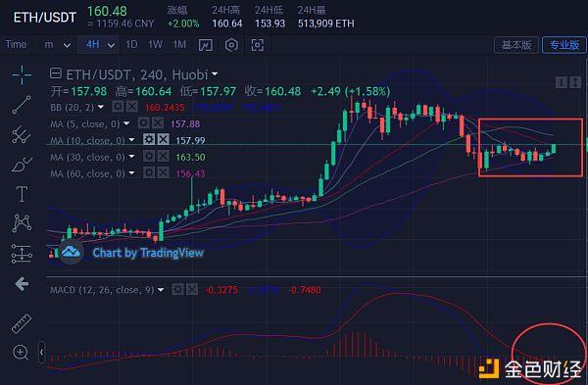The image size is (588, 385).
Task: Select the trend line drawing tool
Action: pyautogui.click(x=22, y=105)
